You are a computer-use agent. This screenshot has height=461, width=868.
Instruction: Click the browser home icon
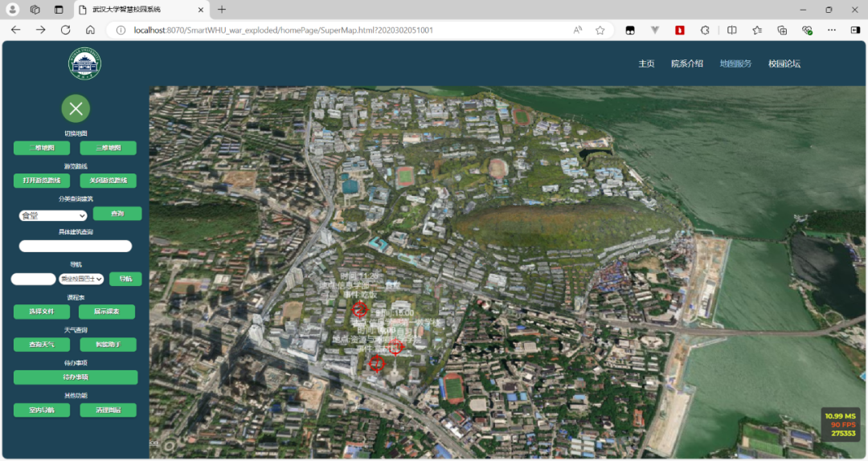[x=90, y=30]
